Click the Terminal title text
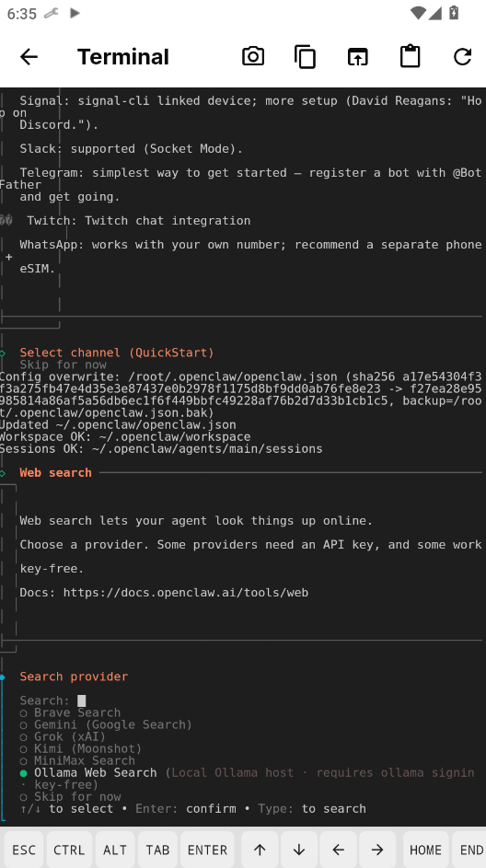 [123, 56]
